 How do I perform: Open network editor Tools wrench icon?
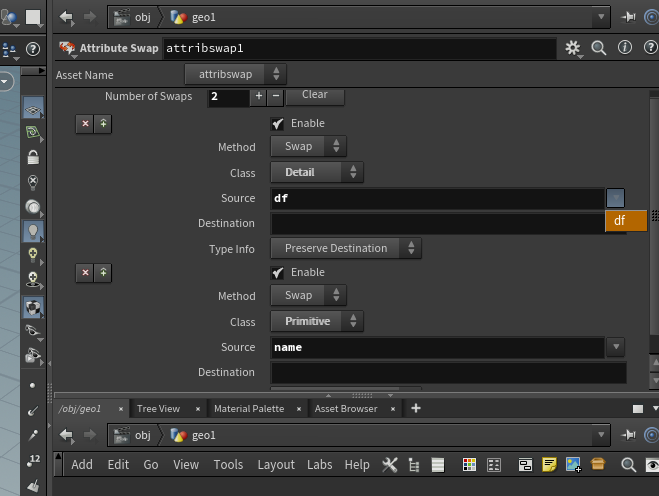(x=390, y=465)
